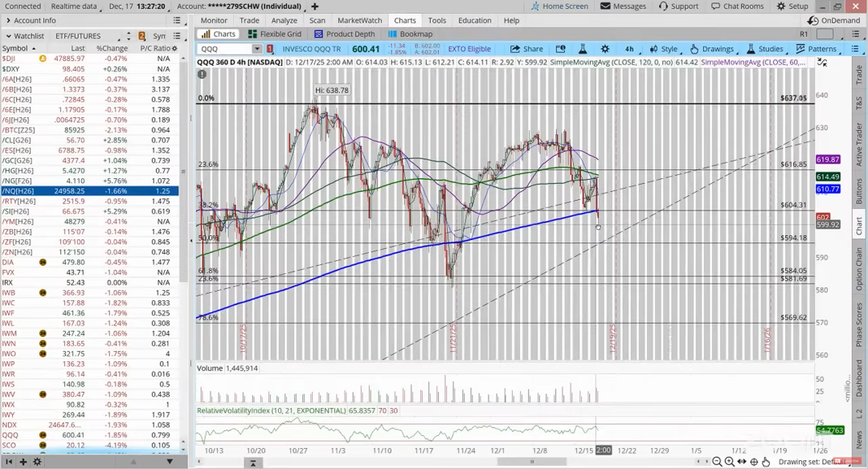This screenshot has width=868, height=469.
Task: Open the thinkLog flask icon in chart toolbar
Action: coord(583,49)
